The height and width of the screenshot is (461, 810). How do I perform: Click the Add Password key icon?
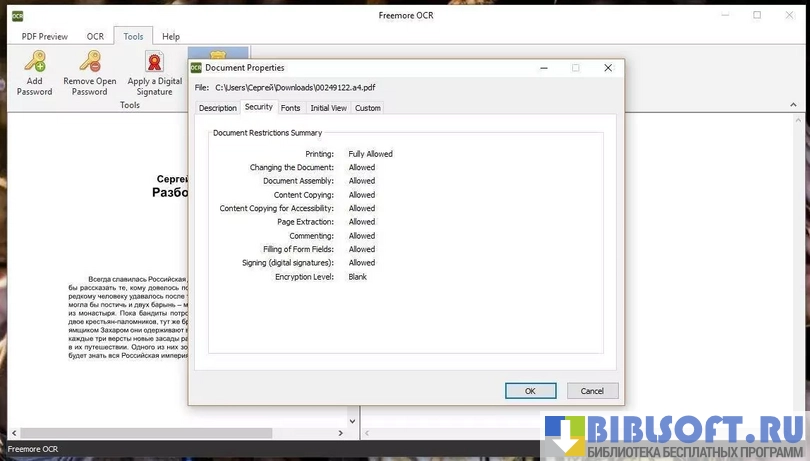pos(34,63)
